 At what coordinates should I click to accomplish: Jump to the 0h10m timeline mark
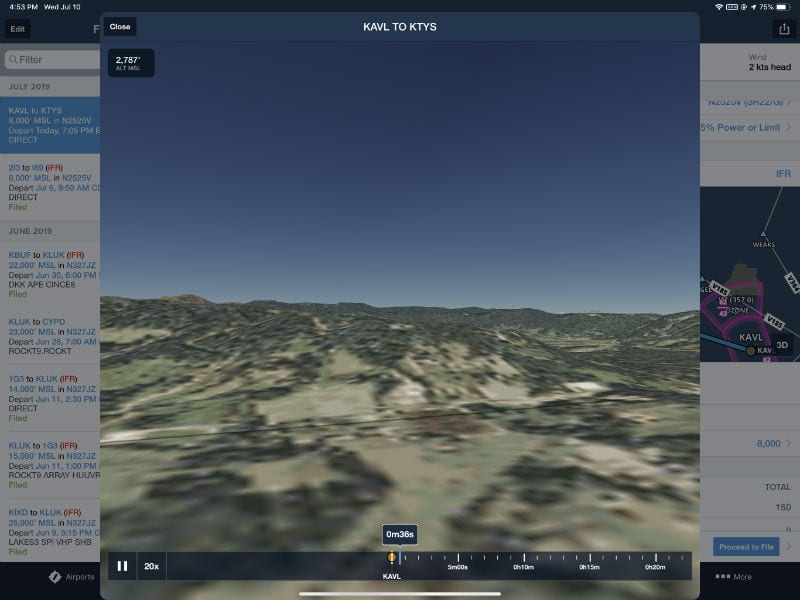(523, 563)
